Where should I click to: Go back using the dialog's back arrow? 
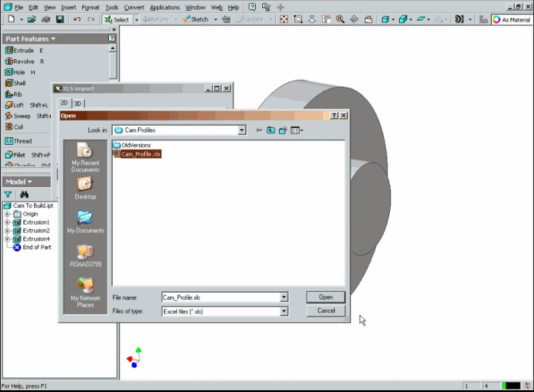[259, 130]
